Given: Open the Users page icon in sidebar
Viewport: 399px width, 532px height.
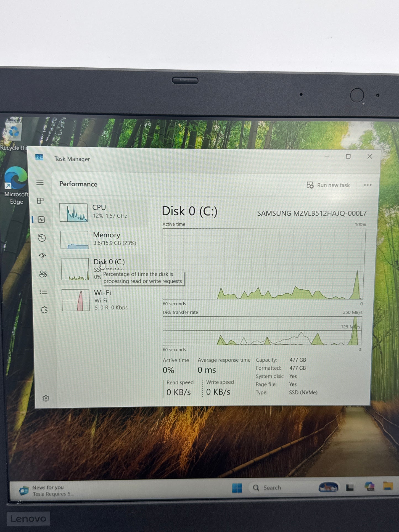Looking at the screenshot, I should click(43, 274).
